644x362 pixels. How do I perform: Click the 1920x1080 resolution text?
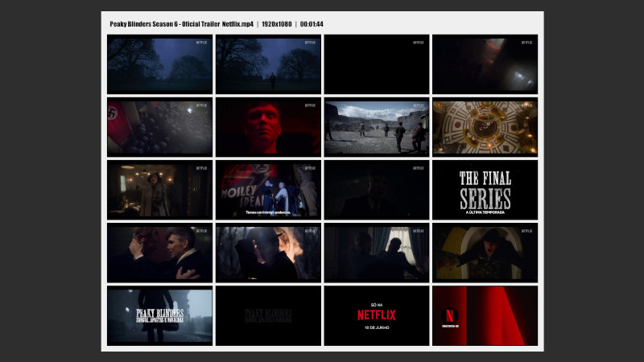[x=277, y=24]
